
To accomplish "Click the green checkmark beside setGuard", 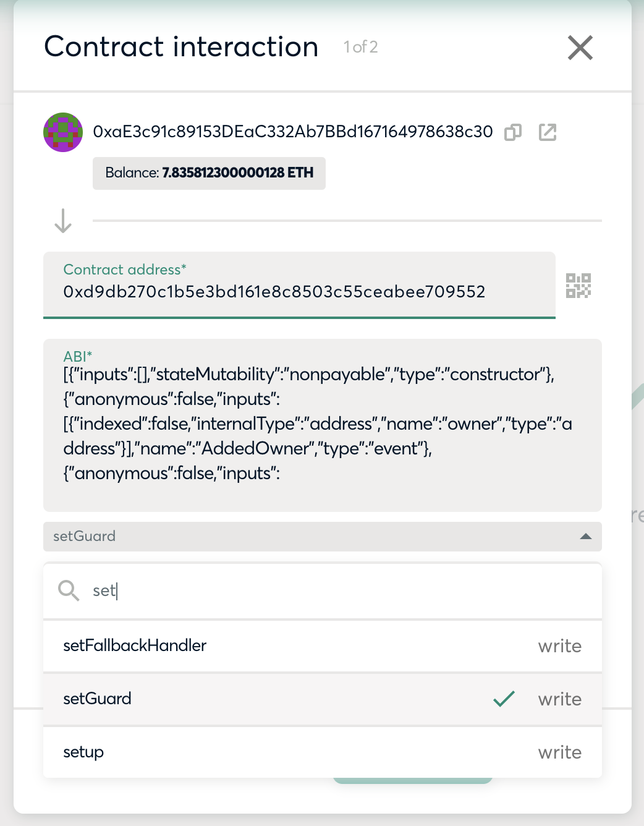I will 504,699.
